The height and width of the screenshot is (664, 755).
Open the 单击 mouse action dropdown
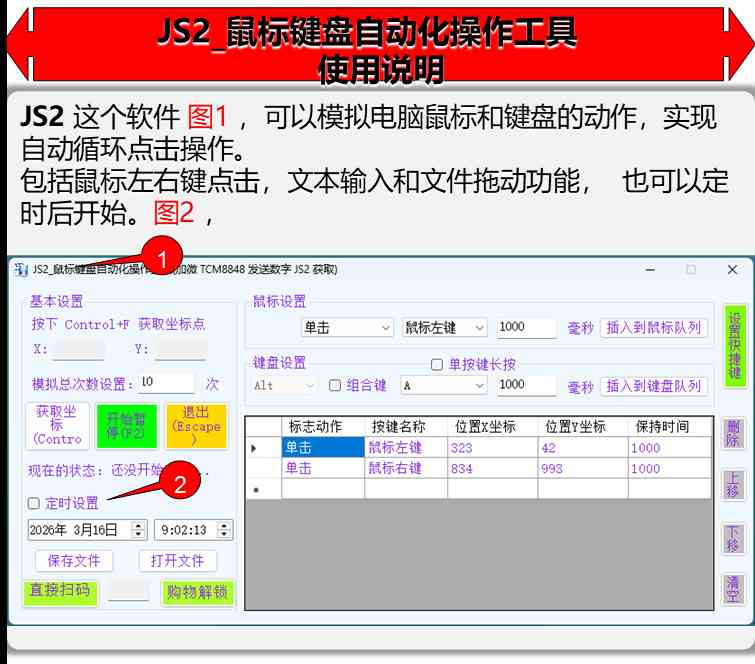347,328
